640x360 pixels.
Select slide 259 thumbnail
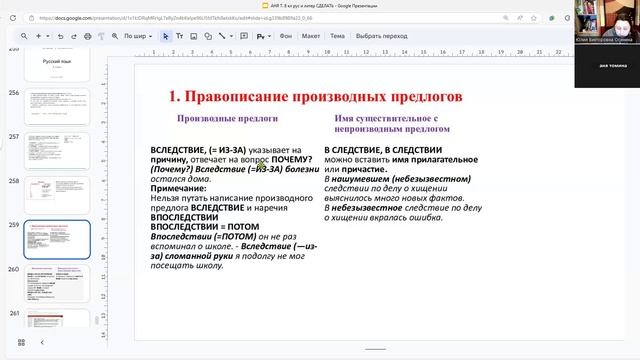[57, 240]
